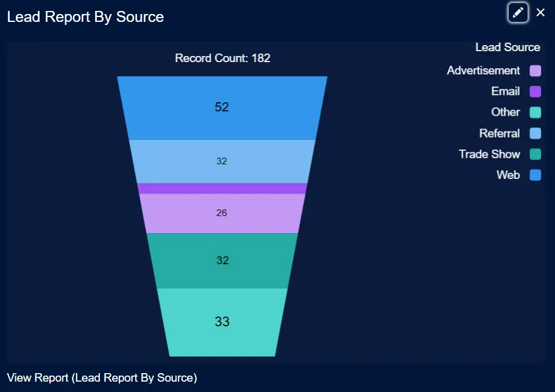Click the Referral text label in legend

(x=499, y=134)
